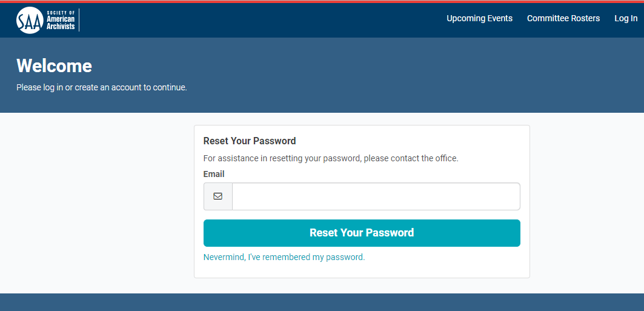Click the envelope icon beside the email field
Screen dimensions: 644x311
tap(218, 196)
